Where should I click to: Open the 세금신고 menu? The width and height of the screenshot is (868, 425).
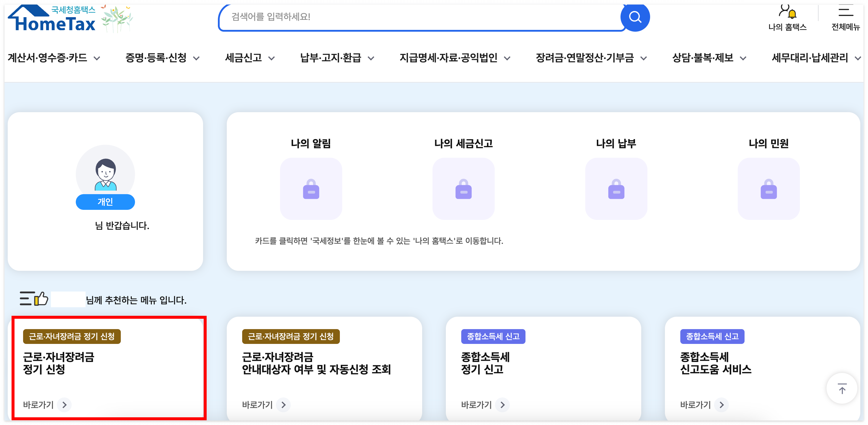[x=244, y=58]
